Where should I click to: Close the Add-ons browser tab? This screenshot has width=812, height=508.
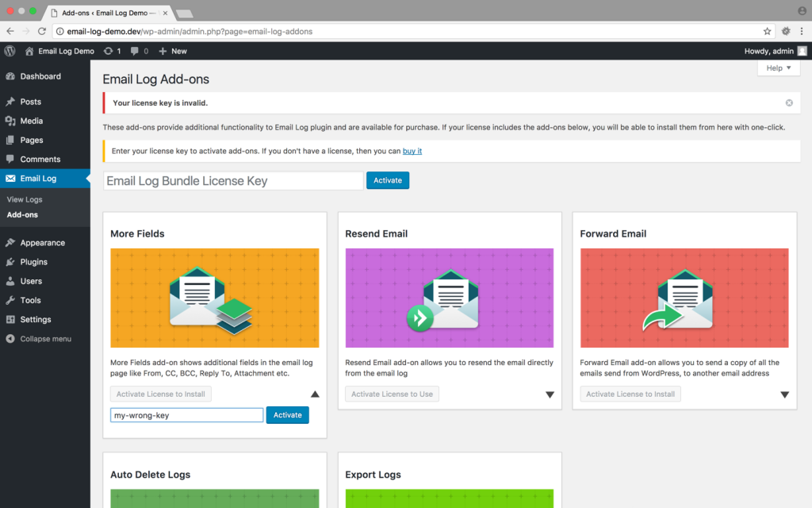165,13
